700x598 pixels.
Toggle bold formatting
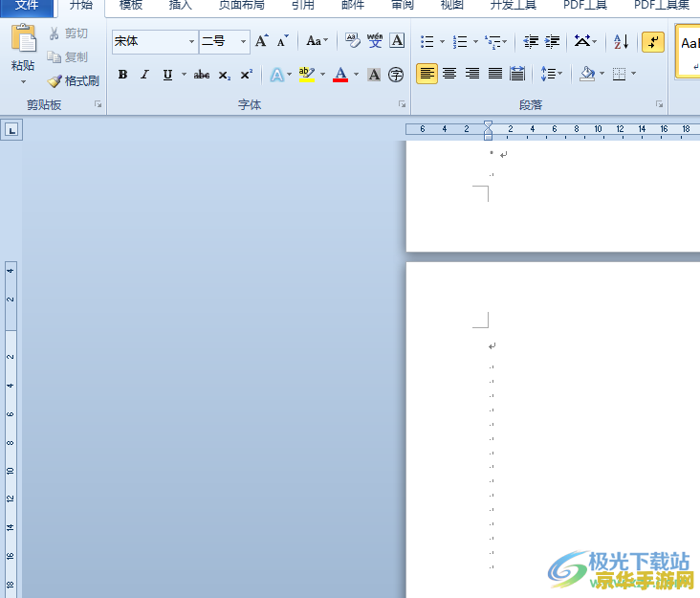(122, 75)
